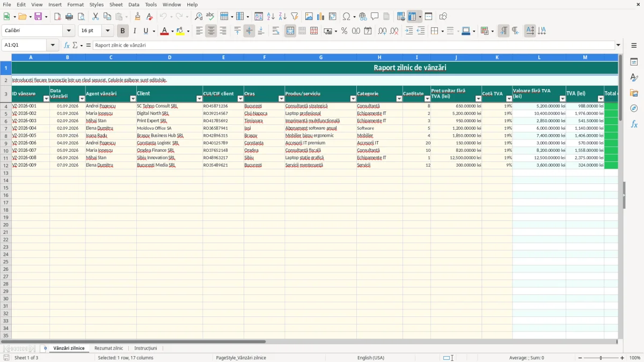Open the Sheet menu
Viewport: 644px width, 362px height.
pos(116,4)
